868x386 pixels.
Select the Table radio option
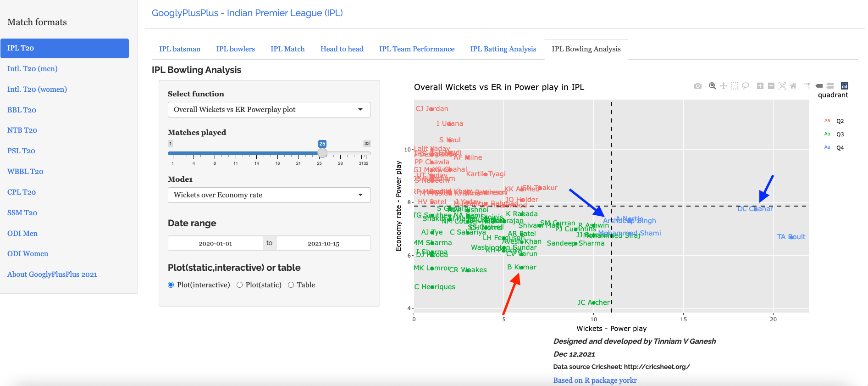point(291,285)
